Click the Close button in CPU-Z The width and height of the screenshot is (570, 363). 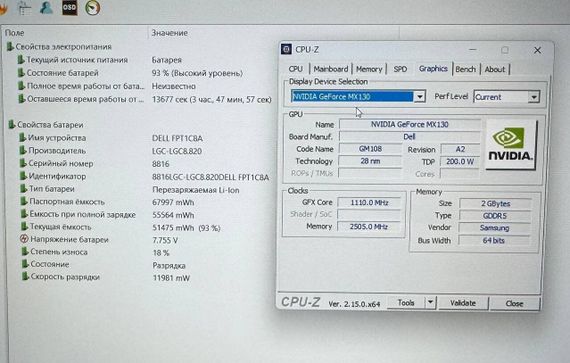pyautogui.click(x=514, y=303)
